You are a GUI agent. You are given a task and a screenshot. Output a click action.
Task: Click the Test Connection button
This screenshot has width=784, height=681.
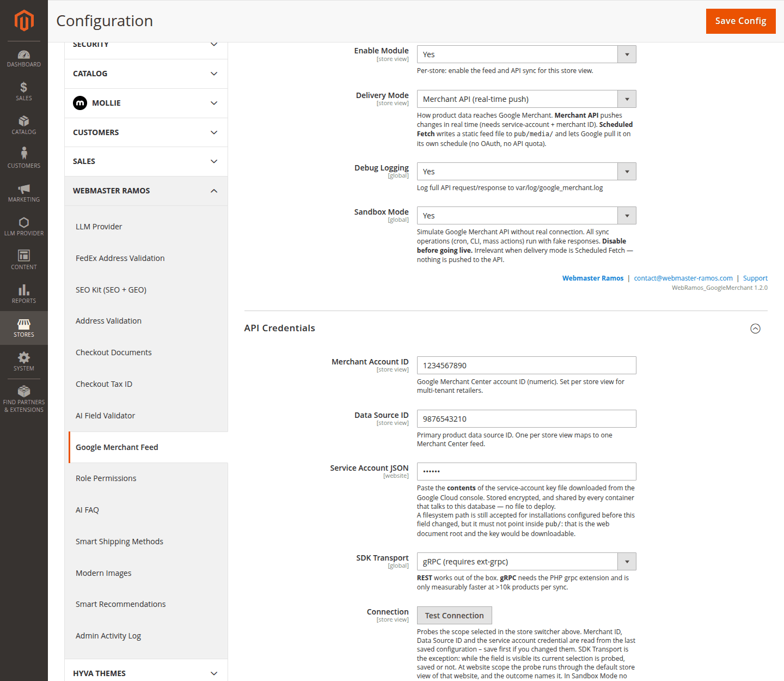coord(455,616)
